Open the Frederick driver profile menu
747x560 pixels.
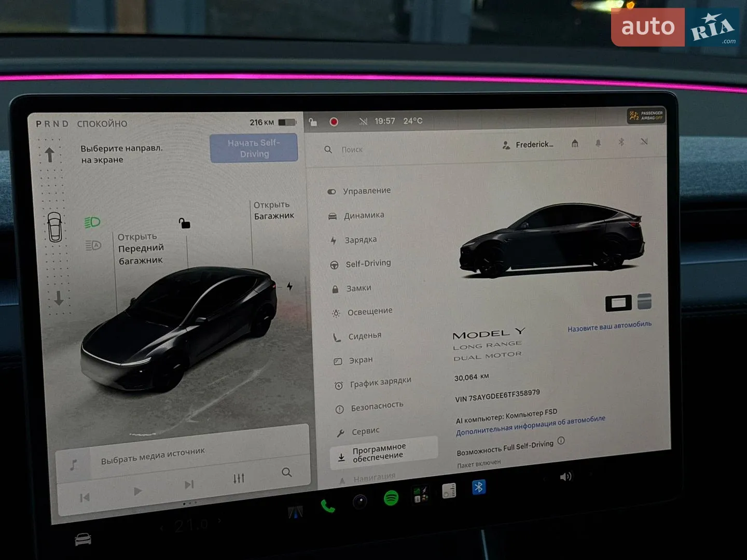pos(528,145)
